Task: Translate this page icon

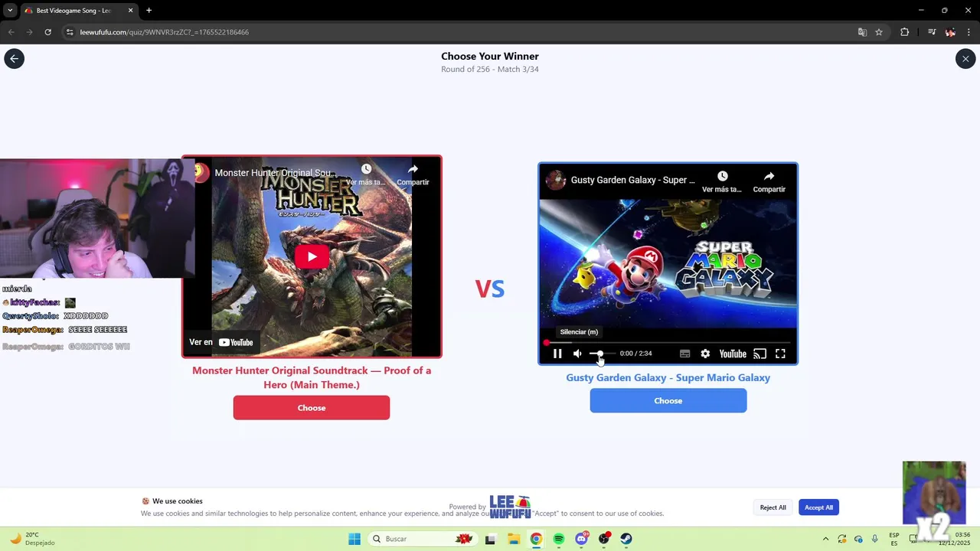Action: point(862,32)
